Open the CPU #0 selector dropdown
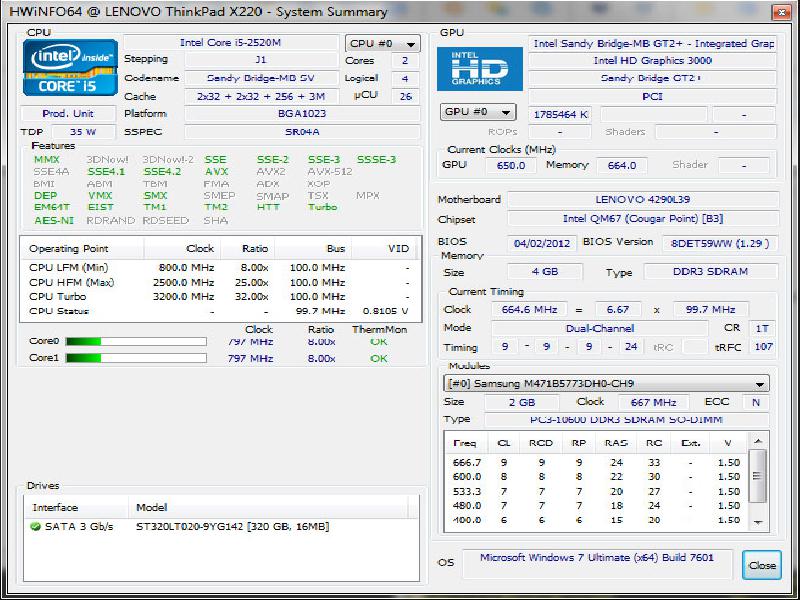The width and height of the screenshot is (800, 600). click(383, 44)
